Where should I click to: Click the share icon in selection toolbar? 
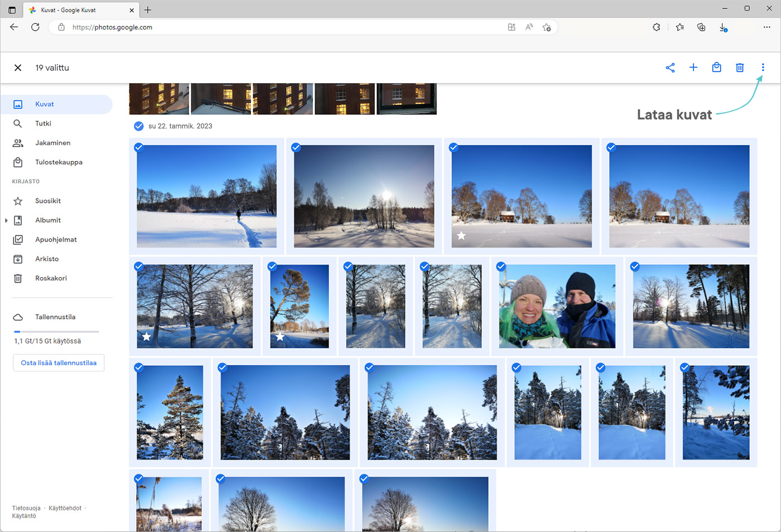click(670, 67)
